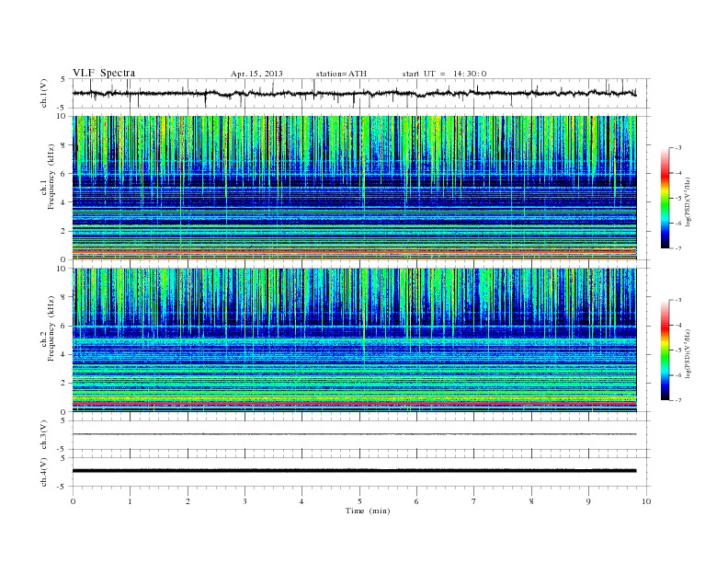Image resolution: width=728 pixels, height=563 pixels.
Task: Click time axis tick label '0'
Action: pyautogui.click(x=73, y=501)
